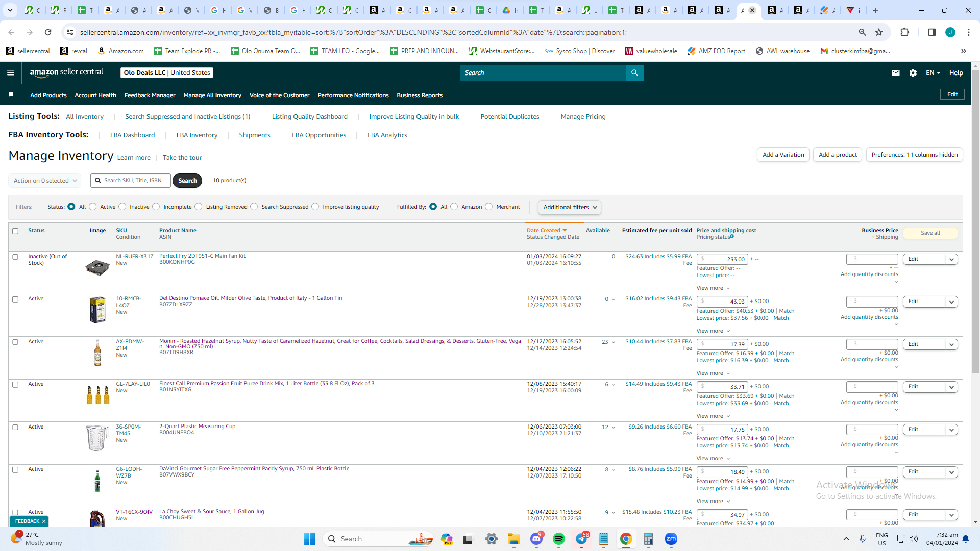
Task: Open Spotify from the taskbar
Action: click(x=559, y=539)
